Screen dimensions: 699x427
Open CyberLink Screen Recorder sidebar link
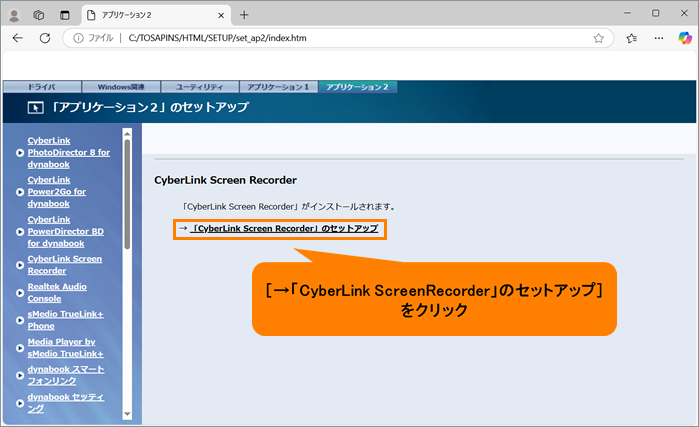(x=65, y=265)
